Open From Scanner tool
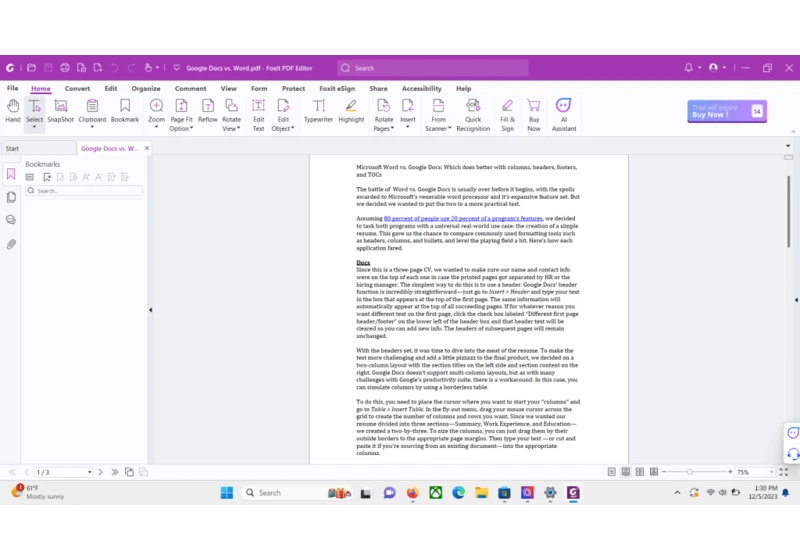 click(x=438, y=115)
